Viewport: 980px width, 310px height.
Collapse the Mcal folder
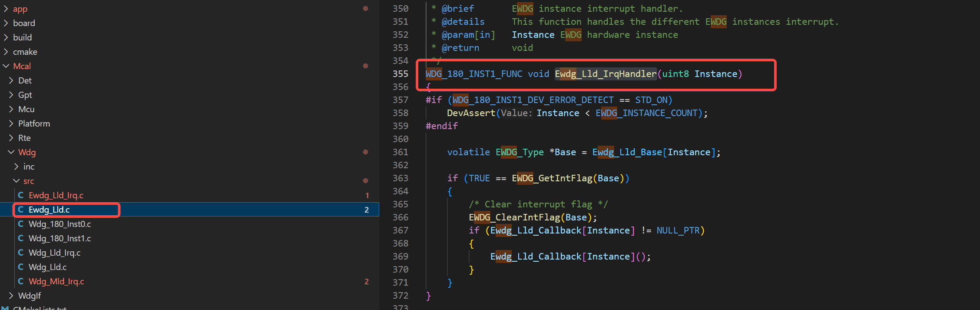(x=6, y=66)
